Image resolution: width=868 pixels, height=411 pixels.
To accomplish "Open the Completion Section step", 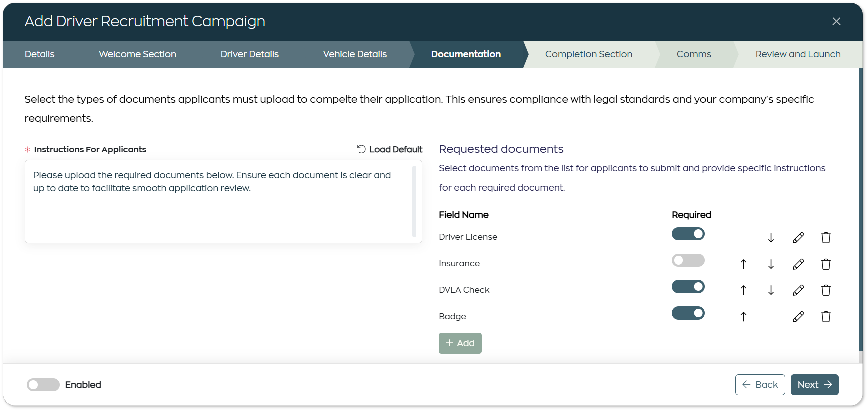I will click(x=588, y=54).
